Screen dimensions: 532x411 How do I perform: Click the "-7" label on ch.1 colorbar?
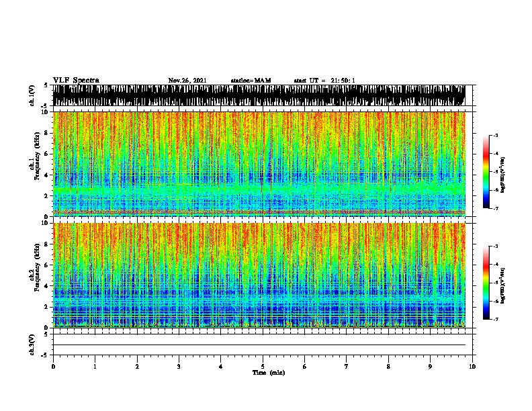496,208
